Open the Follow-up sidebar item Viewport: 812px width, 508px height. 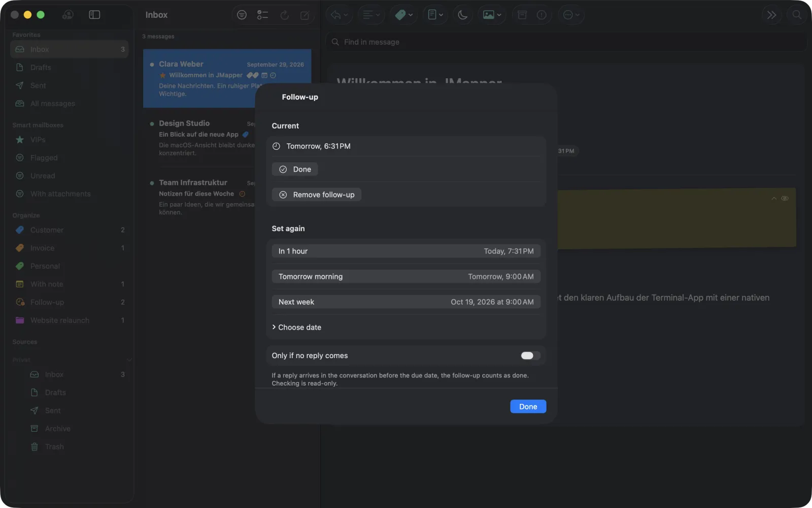tap(70, 302)
